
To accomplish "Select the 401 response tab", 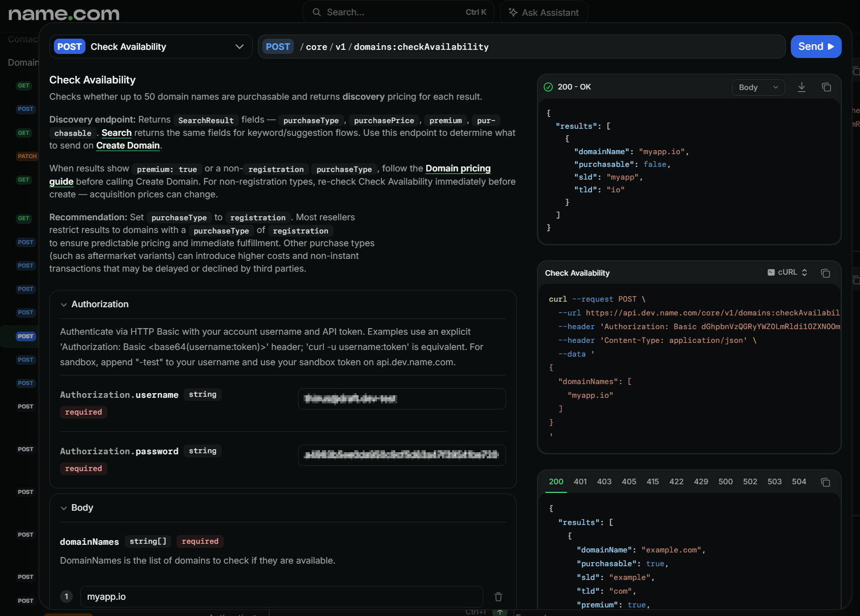I will click(x=580, y=482).
